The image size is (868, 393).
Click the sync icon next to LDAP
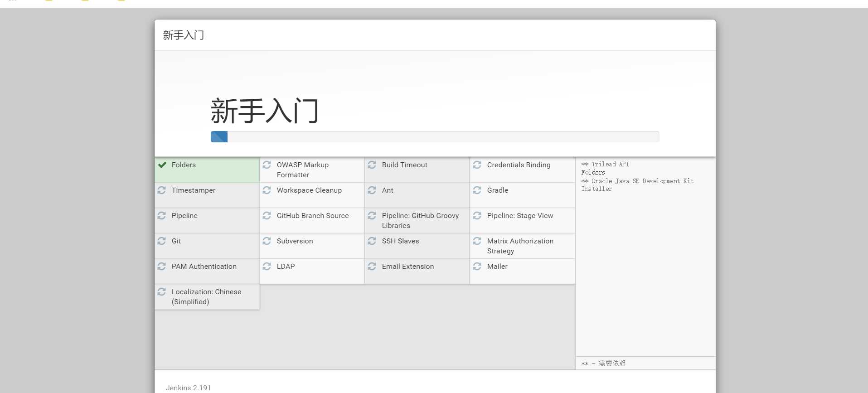(267, 267)
